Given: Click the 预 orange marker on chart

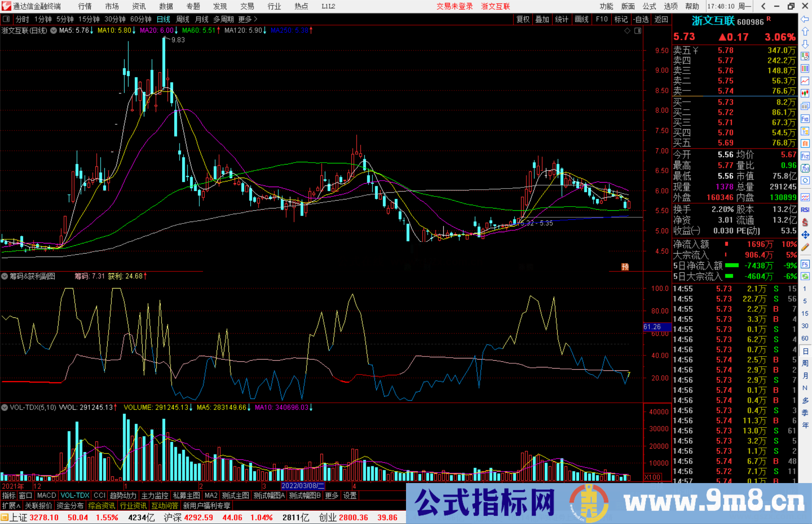Looking at the screenshot, I should (625, 267).
